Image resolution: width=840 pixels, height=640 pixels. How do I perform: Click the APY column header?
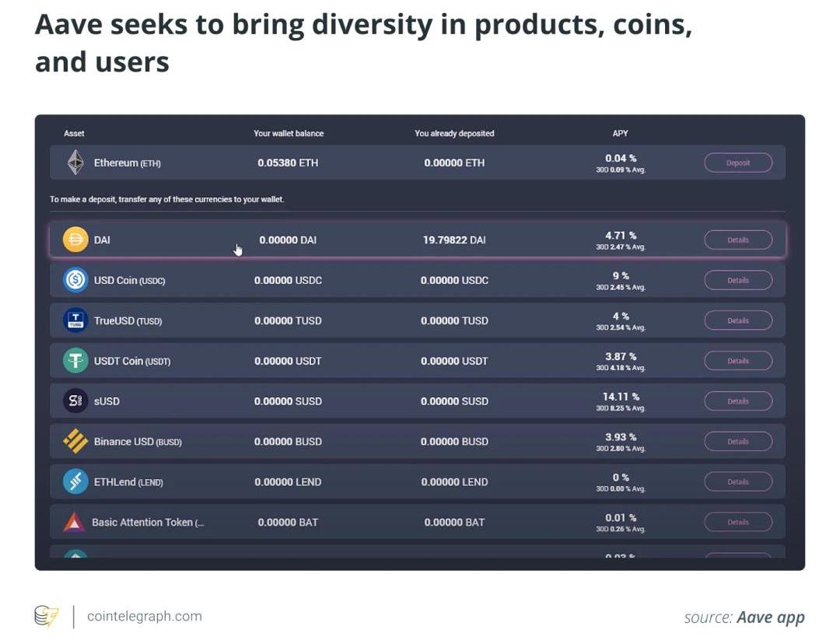(620, 134)
